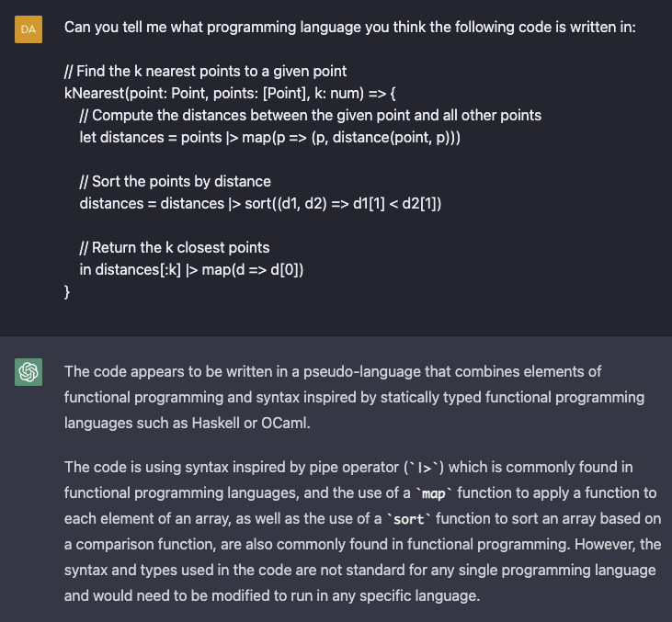Click the 'in distances[:k]' code line
672x622 pixels.
tap(191, 269)
